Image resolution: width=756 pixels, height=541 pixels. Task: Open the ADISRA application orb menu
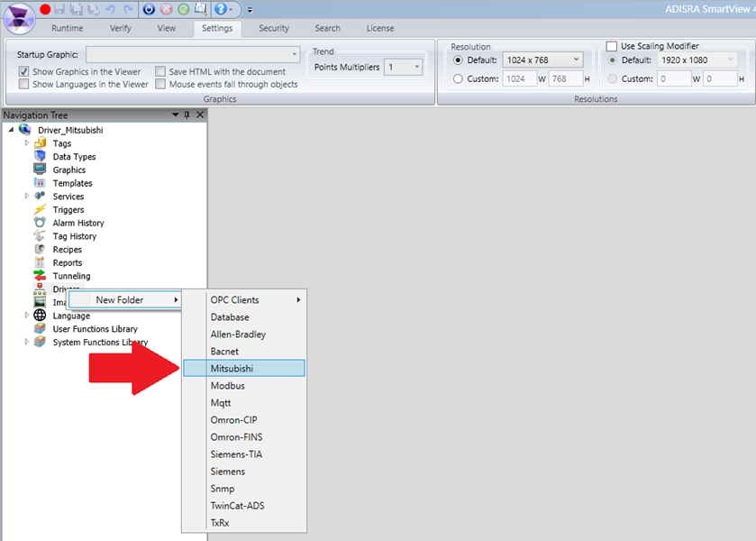click(x=19, y=18)
